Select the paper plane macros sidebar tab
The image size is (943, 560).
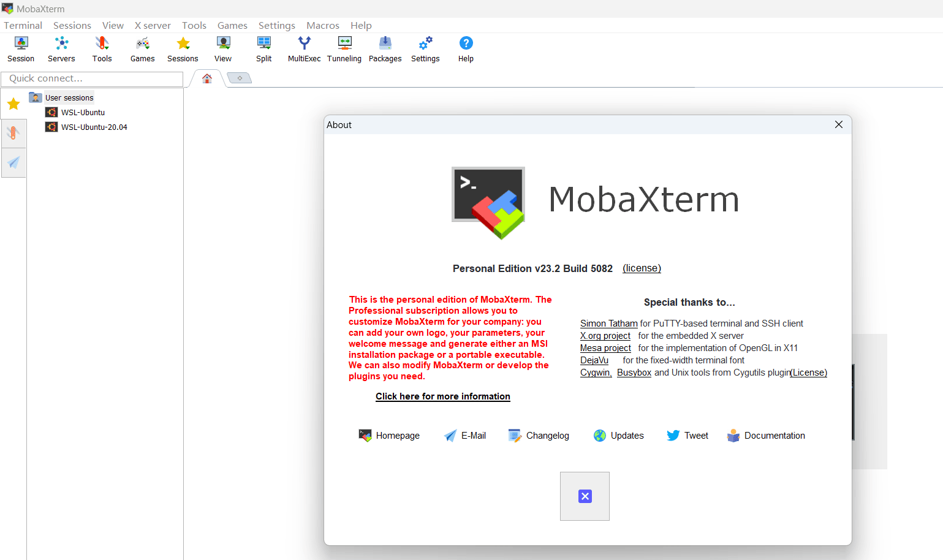13,162
